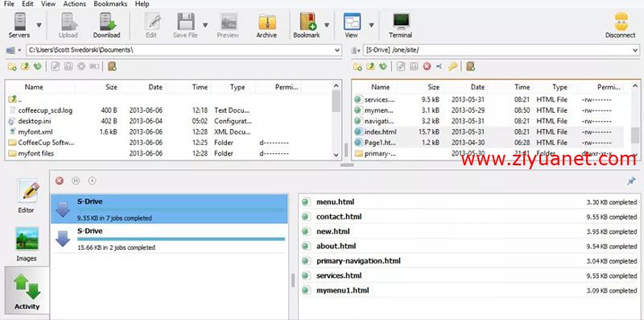Open the Archive tool
The height and width of the screenshot is (320, 644).
coord(266,26)
